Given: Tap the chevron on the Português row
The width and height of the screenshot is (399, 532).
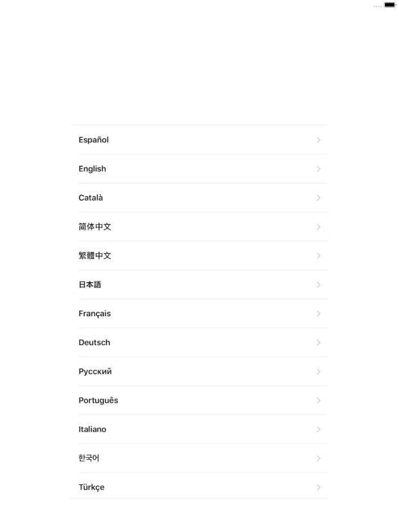Looking at the screenshot, I should pyautogui.click(x=318, y=401).
